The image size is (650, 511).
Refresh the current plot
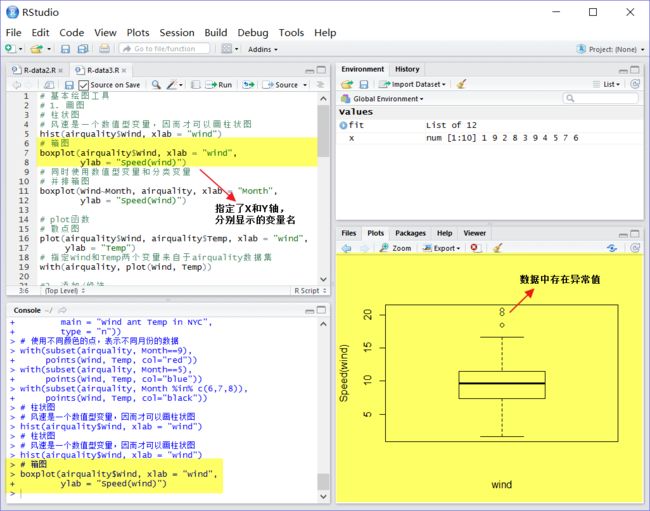(635, 248)
